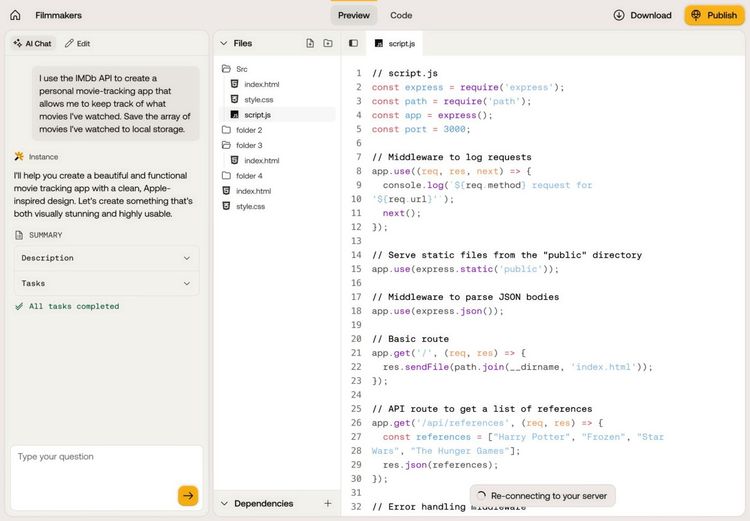Click the globe icon on Publish
The height and width of the screenshot is (521, 750).
tap(696, 15)
